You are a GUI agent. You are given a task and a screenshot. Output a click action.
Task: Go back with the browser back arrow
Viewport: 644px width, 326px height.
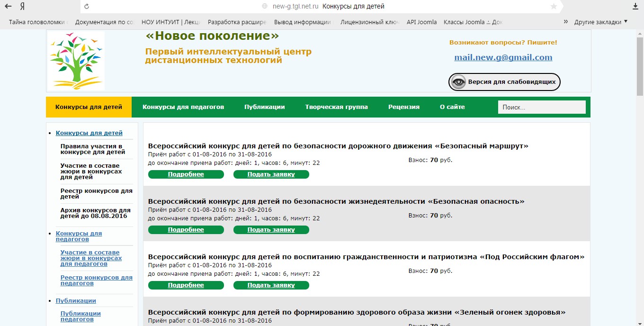[8, 7]
